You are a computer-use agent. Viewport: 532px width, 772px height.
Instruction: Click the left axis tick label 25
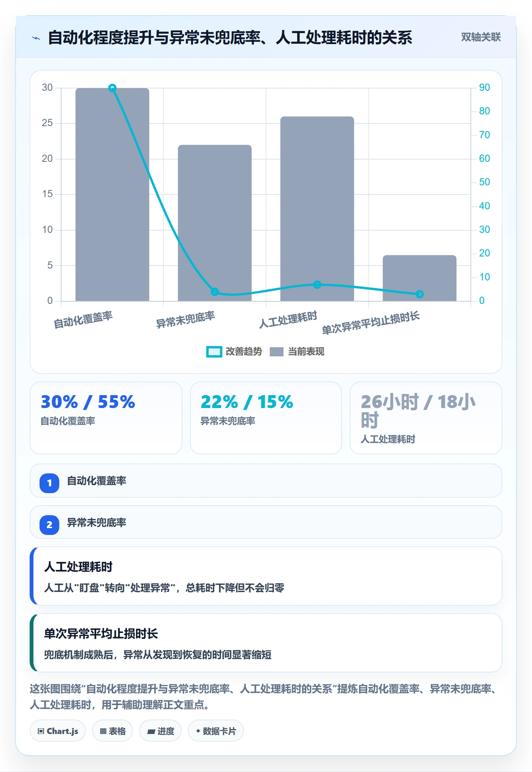(x=47, y=123)
